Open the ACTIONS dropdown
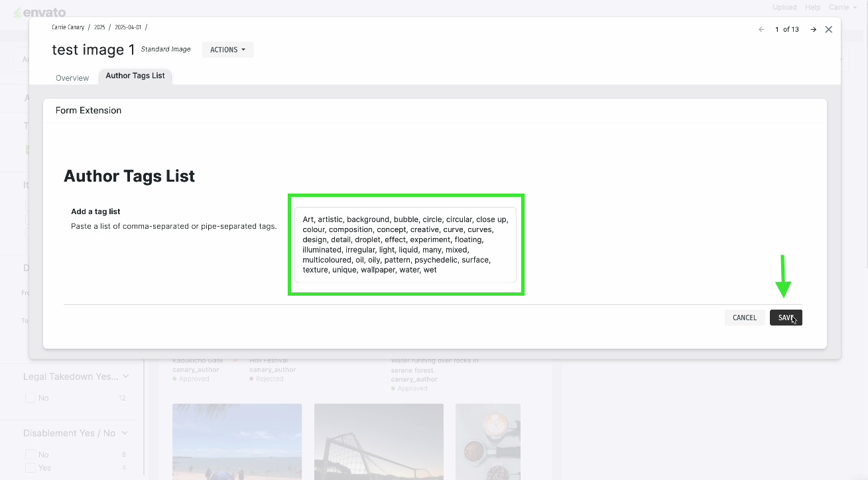 [227, 50]
